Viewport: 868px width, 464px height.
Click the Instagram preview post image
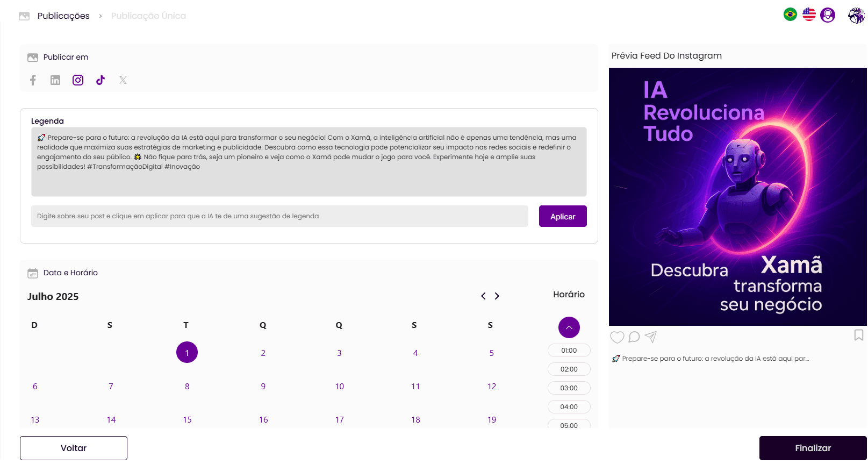(x=738, y=197)
